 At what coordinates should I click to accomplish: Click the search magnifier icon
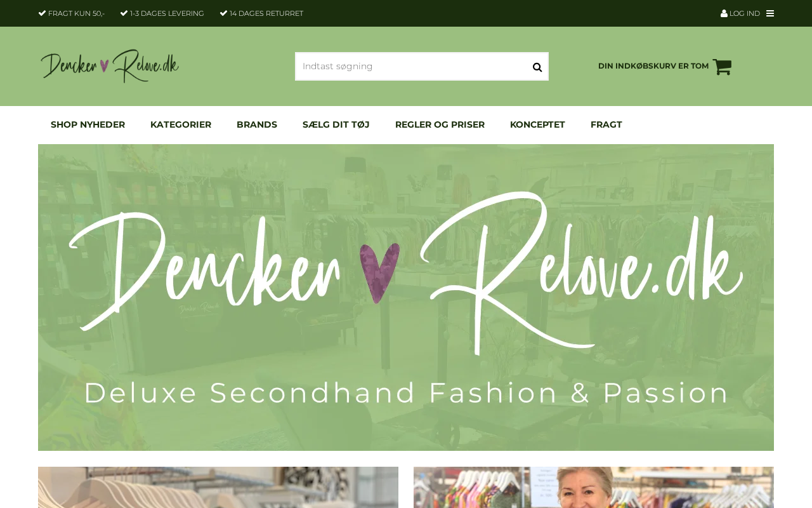[537, 67]
